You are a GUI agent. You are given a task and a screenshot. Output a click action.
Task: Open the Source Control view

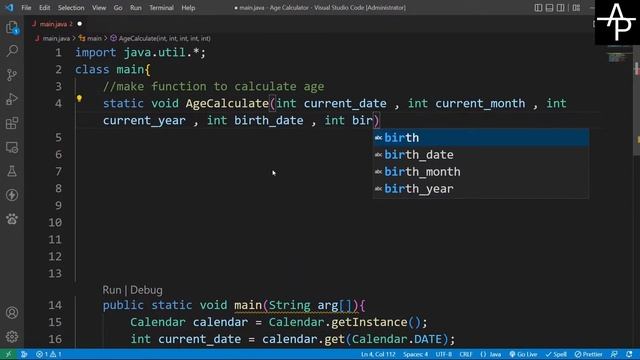coord(12,75)
